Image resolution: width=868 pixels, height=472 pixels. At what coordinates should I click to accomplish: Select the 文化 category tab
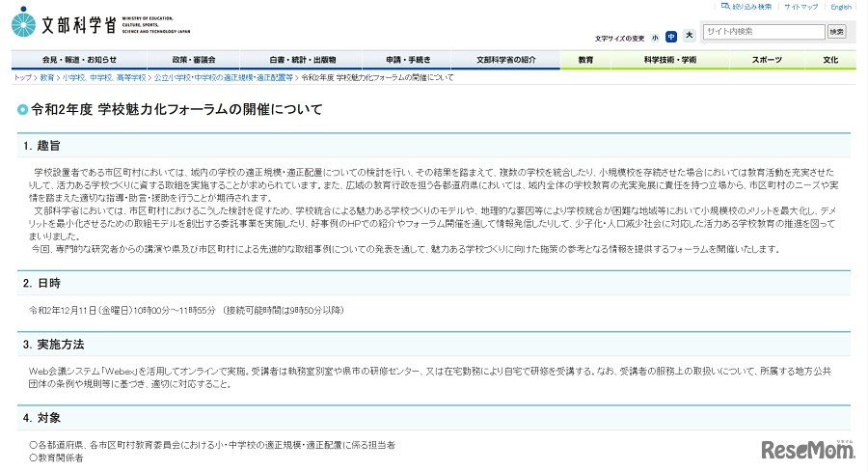[x=830, y=59]
